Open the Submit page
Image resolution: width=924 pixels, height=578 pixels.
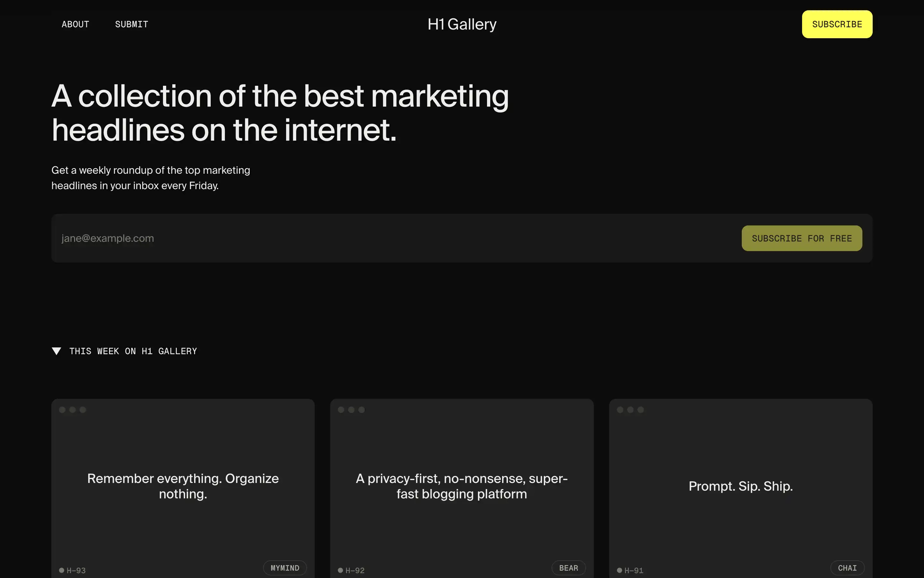click(131, 24)
